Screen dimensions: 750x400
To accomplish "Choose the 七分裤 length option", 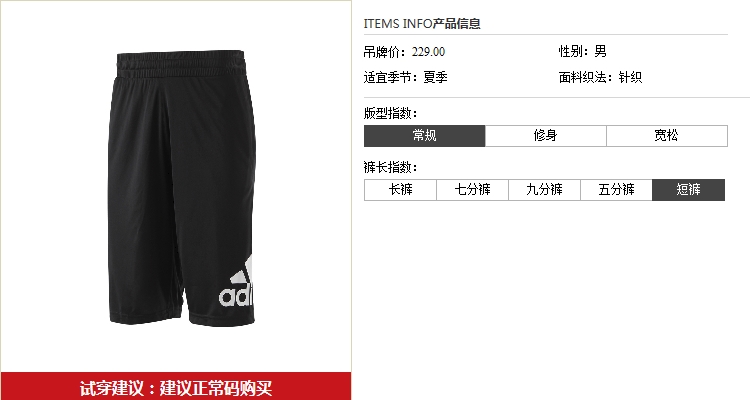I will [472, 190].
